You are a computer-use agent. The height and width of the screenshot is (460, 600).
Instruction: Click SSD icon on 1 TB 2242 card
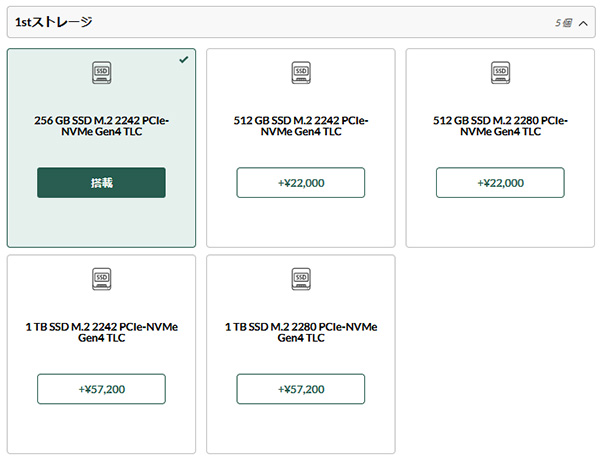[101, 279]
